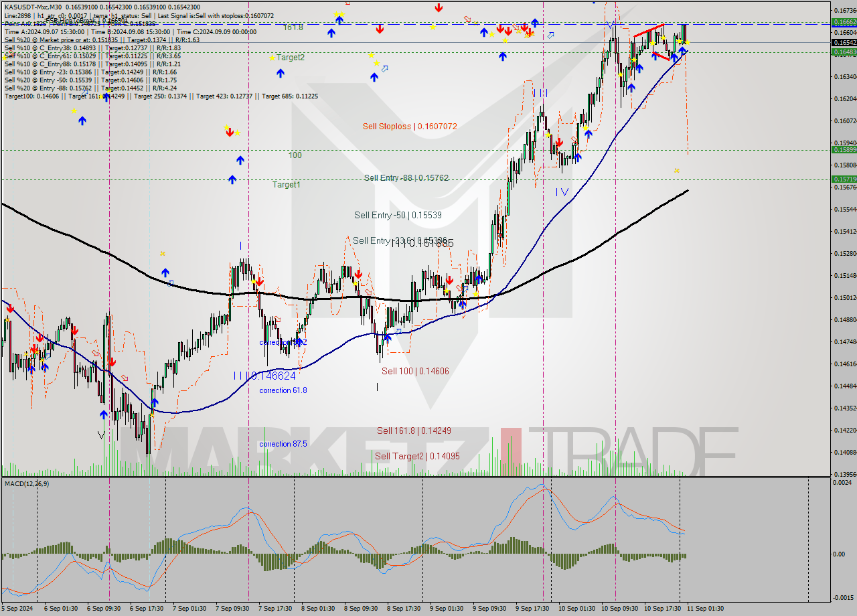The width and height of the screenshot is (857, 616).
Task: Click the 'correction 61.8' label
Action: pyautogui.click(x=283, y=390)
